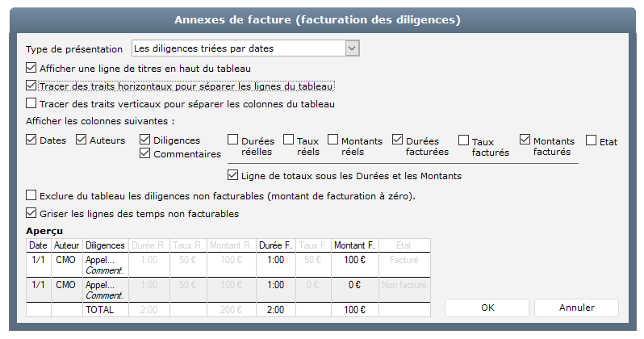The image size is (644, 339).
Task: Toggle the Commentaires checkbox
Action: pyautogui.click(x=145, y=153)
